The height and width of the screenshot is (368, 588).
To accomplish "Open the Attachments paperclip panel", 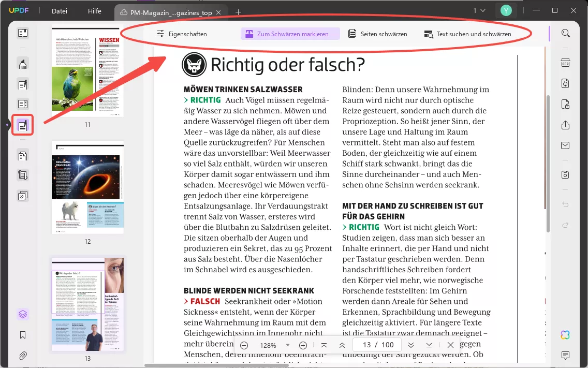I will 22,356.
